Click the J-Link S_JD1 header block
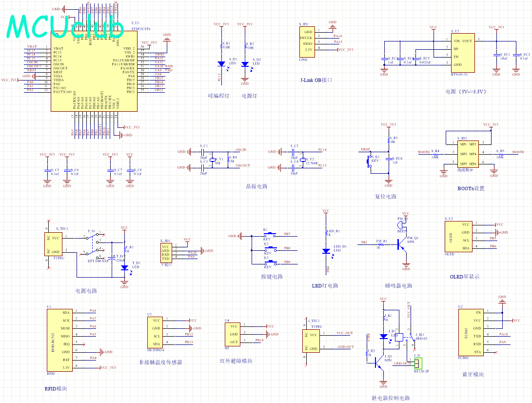This screenshot has height=403, width=532. pyautogui.click(x=307, y=42)
